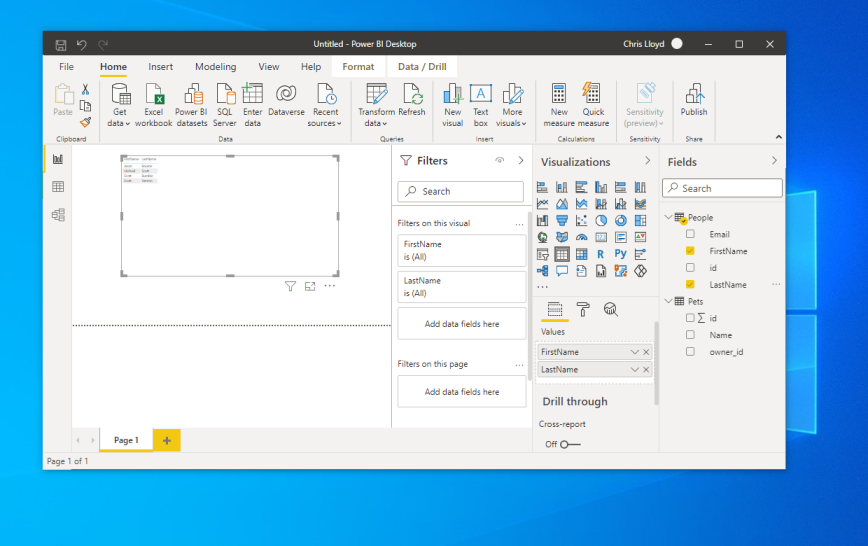
Task: Switch to Insert ribbon tab
Action: click(x=161, y=66)
